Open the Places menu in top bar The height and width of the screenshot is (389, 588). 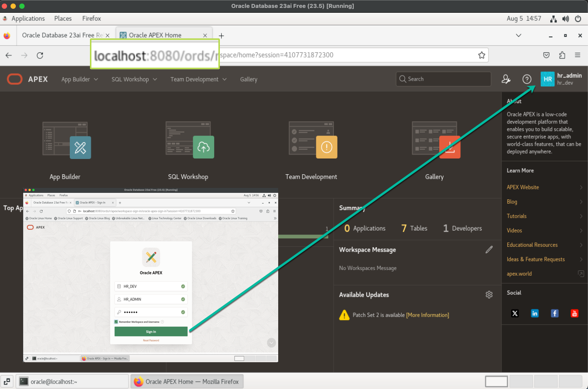click(x=63, y=18)
